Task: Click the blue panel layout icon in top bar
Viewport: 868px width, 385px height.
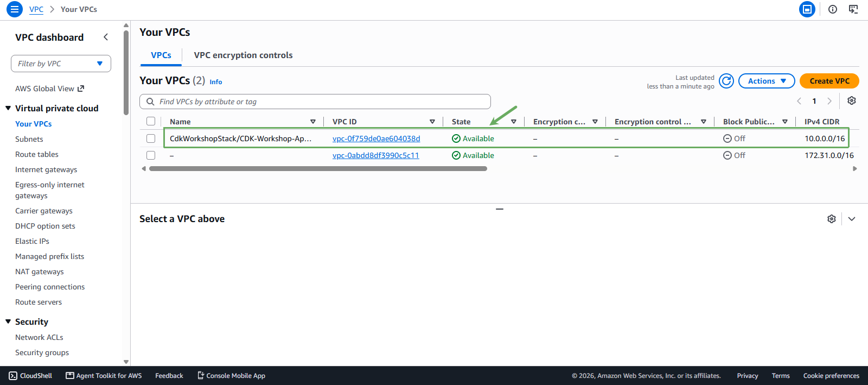Action: (807, 9)
